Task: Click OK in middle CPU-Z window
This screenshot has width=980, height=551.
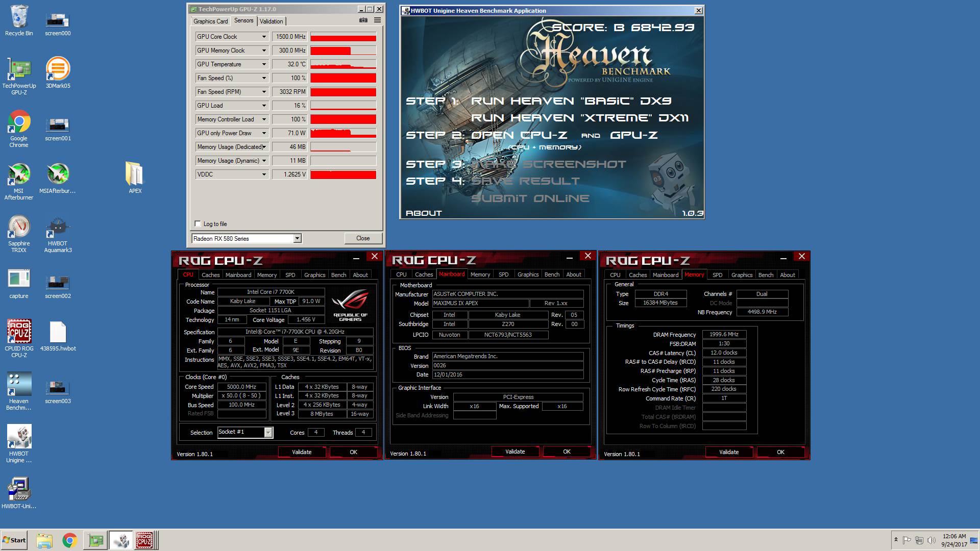Action: click(567, 452)
